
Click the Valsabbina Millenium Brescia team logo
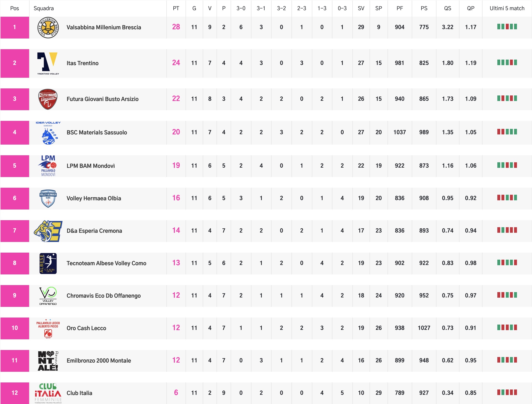48,27
